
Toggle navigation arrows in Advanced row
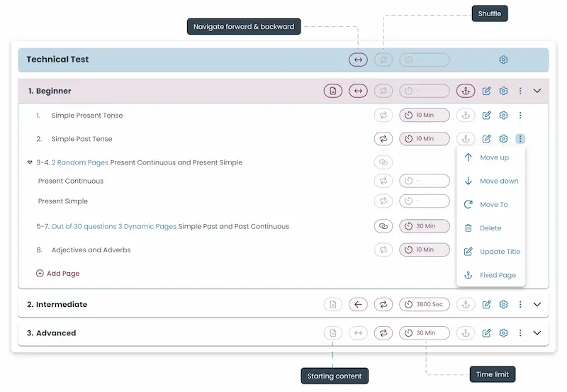click(x=358, y=333)
